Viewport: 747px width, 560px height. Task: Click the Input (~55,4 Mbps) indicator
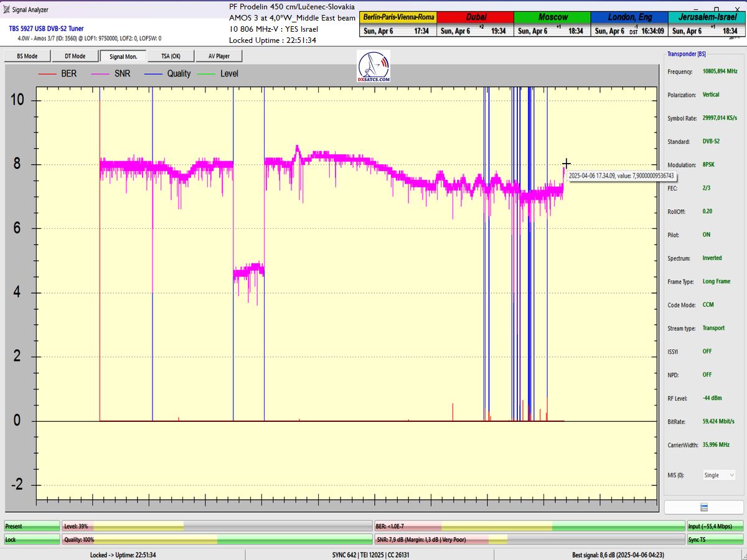715,526
